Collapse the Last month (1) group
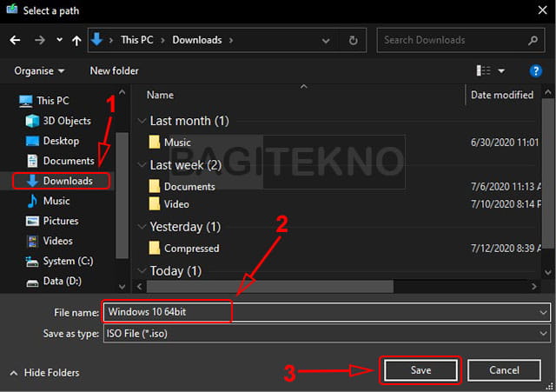This screenshot has height=392, width=556. coord(142,121)
